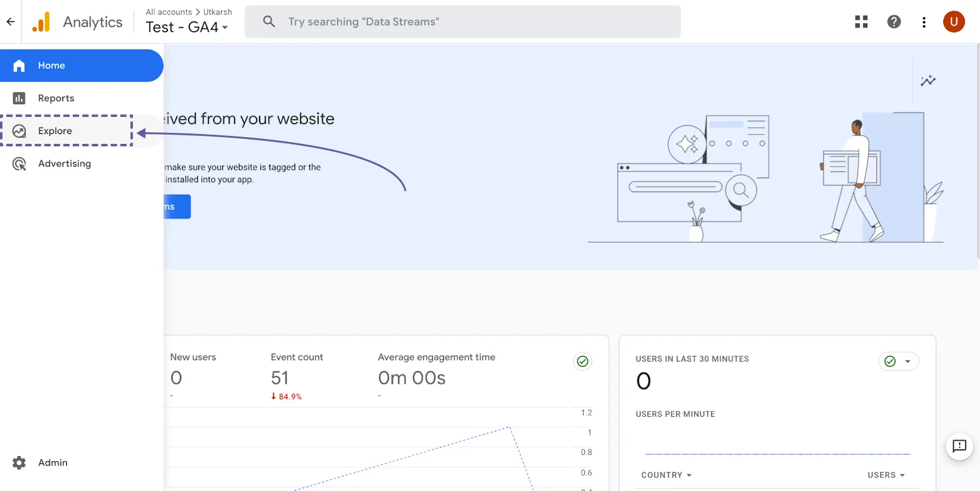
Task: Expand the COUNTRY dimension dropdown
Action: tap(666, 475)
